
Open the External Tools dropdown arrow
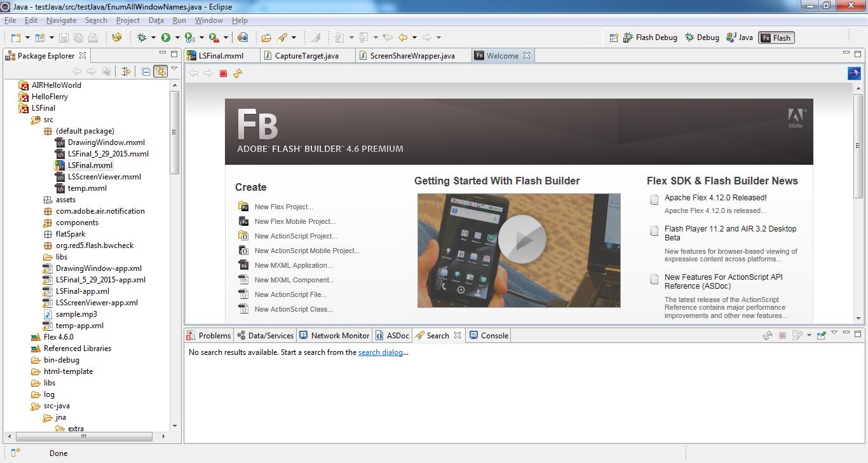(225, 38)
